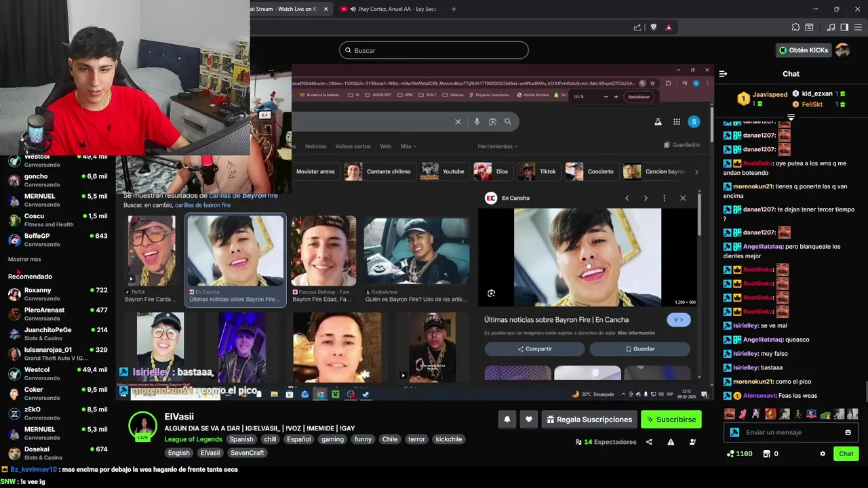The image size is (868, 488).
Task: Open Coker recommended channel
Action: coord(58,393)
